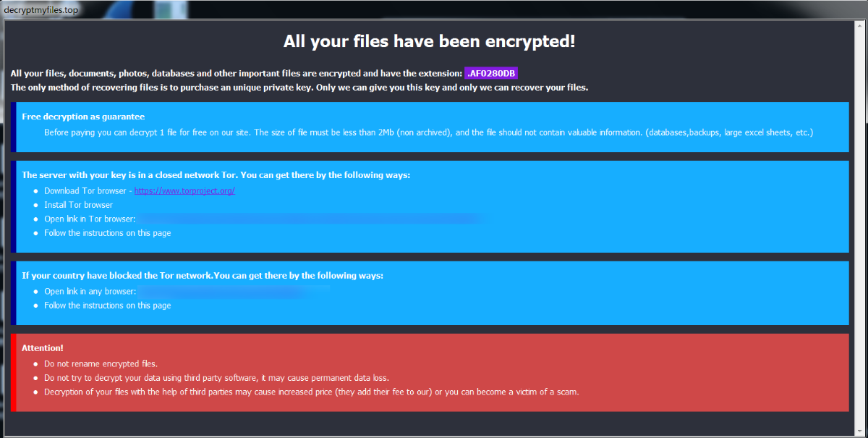Click the blurred link after 'Open link in any browser'

[234, 291]
